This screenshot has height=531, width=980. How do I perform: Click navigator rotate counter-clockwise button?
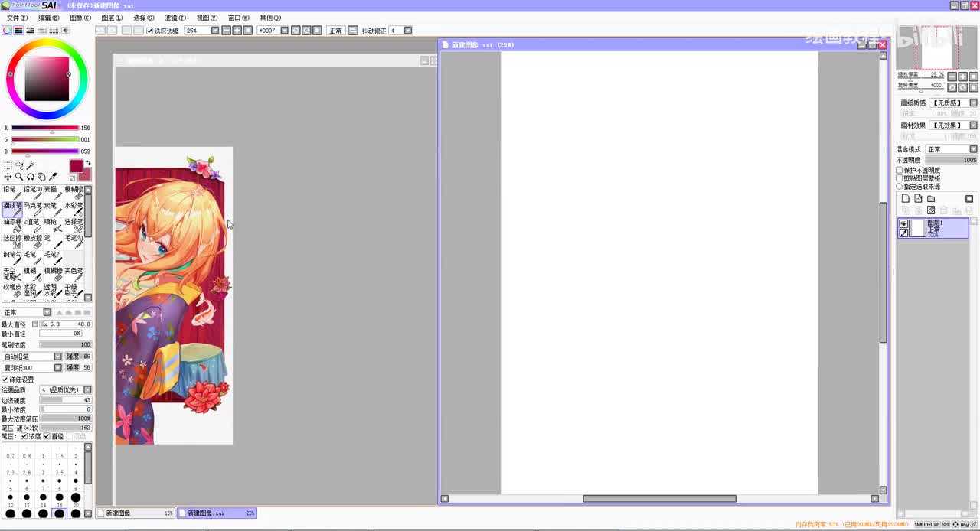coord(952,87)
